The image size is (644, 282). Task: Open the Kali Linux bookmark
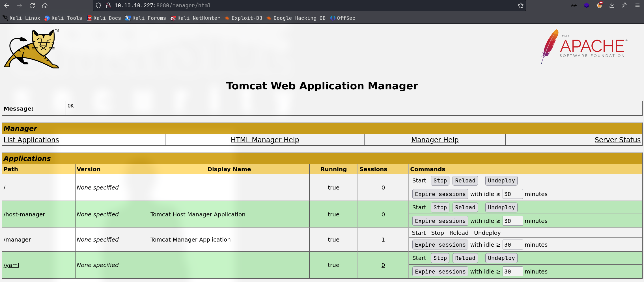coord(22,18)
